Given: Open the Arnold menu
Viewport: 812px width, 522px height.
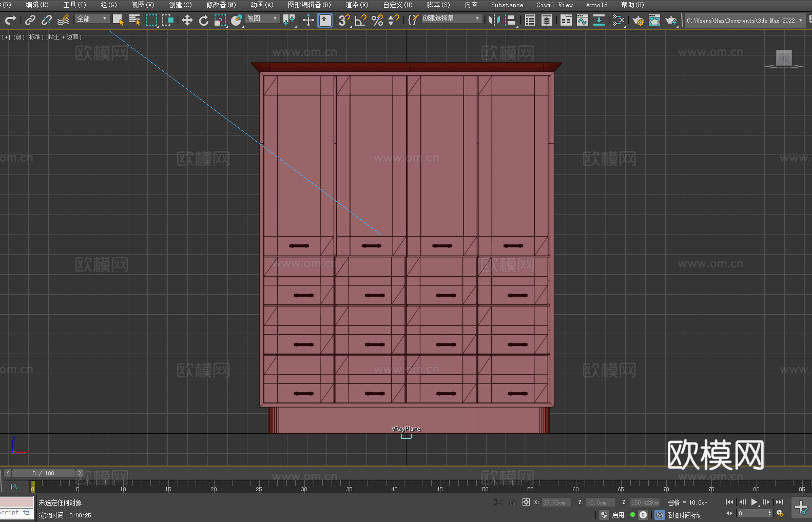Looking at the screenshot, I should tap(596, 5).
